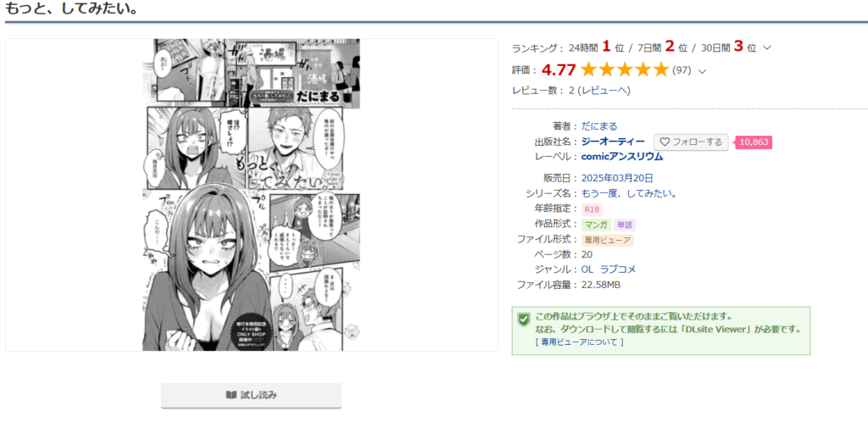Image resolution: width=868 pixels, height=428 pixels.
Task: Open the 2025年03月20日 release date link
Action: [617, 178]
